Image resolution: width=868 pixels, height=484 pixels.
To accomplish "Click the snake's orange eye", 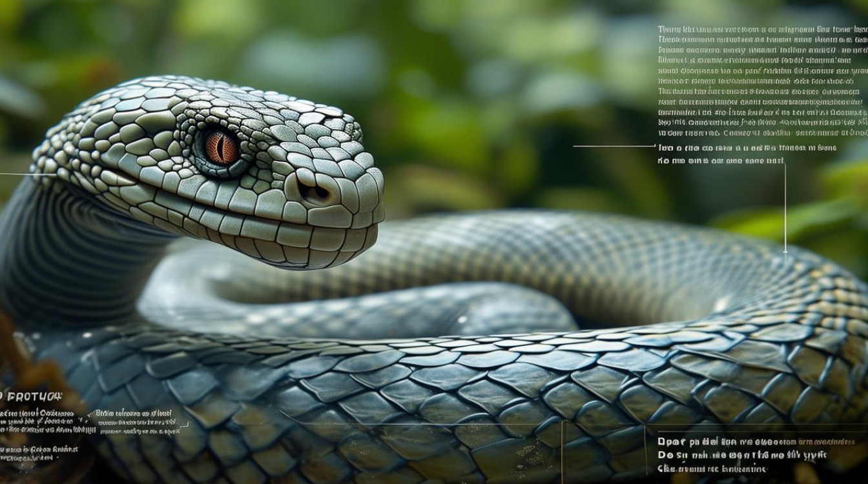I will [222, 148].
